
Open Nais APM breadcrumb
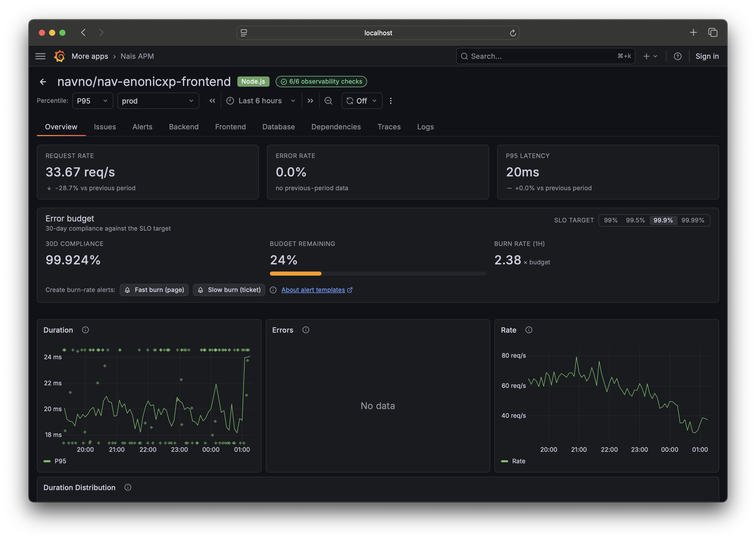(x=137, y=56)
